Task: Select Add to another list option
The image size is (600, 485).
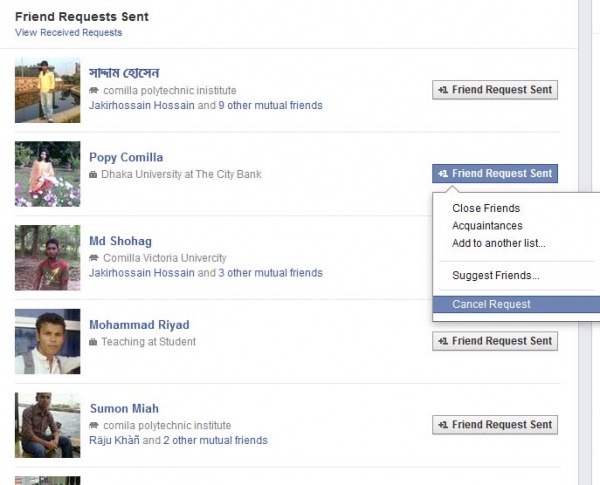Action: [499, 243]
